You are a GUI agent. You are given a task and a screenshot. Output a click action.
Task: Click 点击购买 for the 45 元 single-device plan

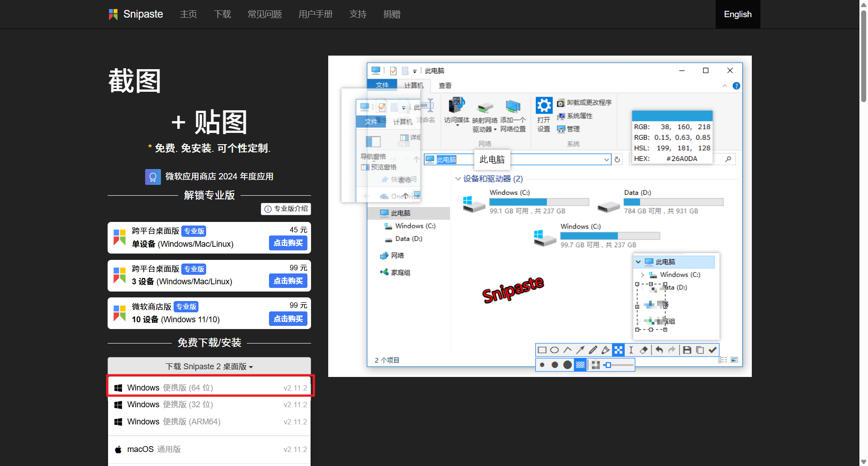tap(288, 243)
